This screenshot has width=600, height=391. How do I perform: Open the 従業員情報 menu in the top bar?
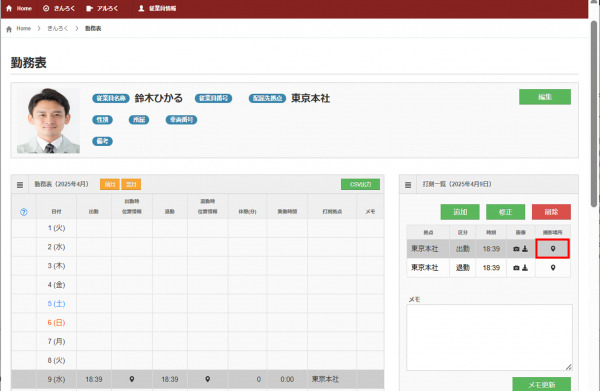[x=157, y=8]
